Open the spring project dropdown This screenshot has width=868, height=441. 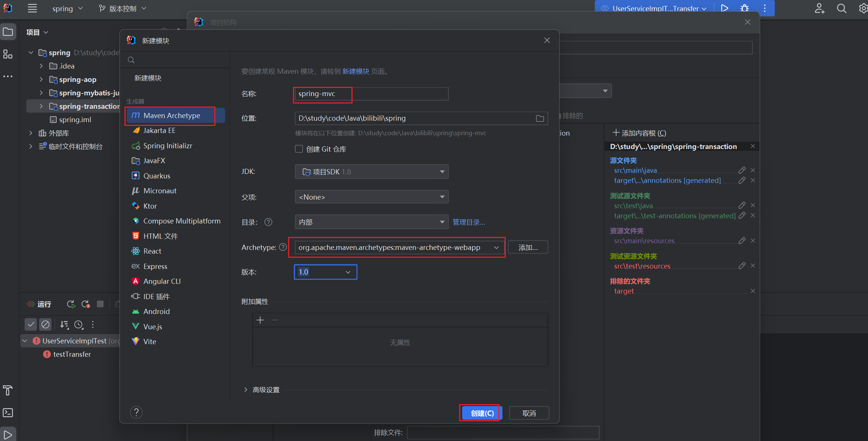pyautogui.click(x=67, y=8)
